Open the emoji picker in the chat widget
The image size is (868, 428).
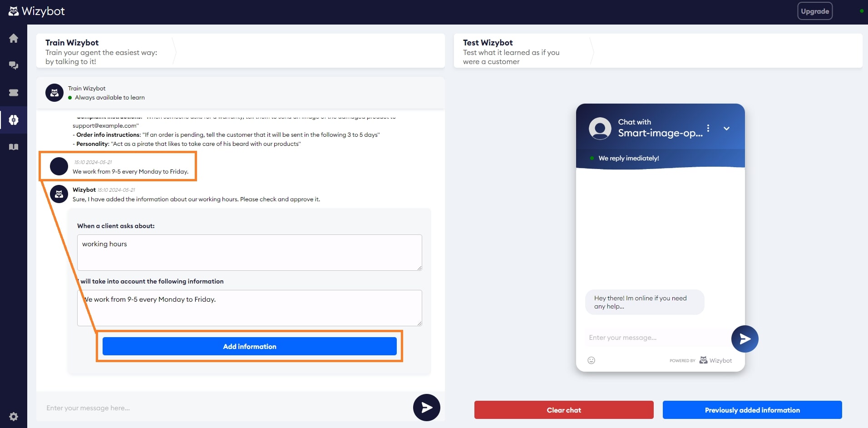[x=591, y=360]
